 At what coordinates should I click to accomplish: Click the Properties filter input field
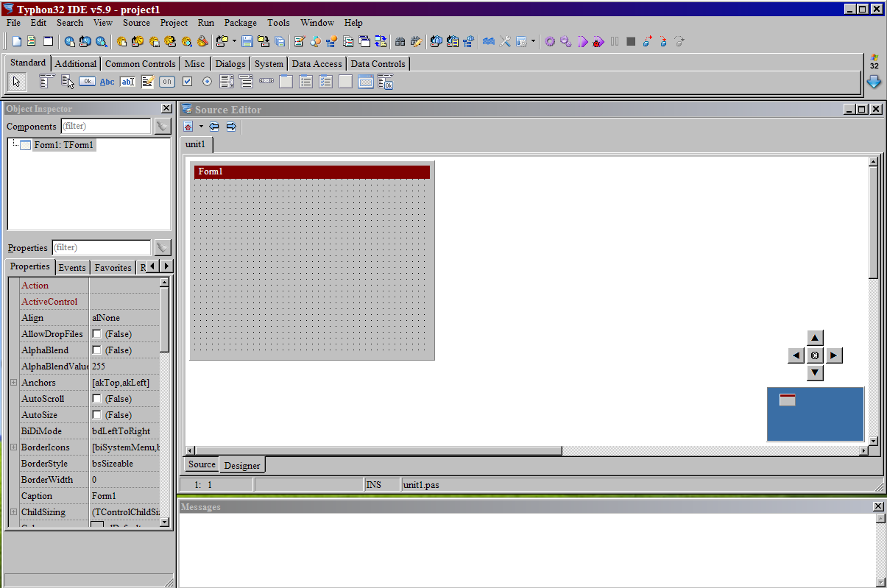click(x=101, y=247)
